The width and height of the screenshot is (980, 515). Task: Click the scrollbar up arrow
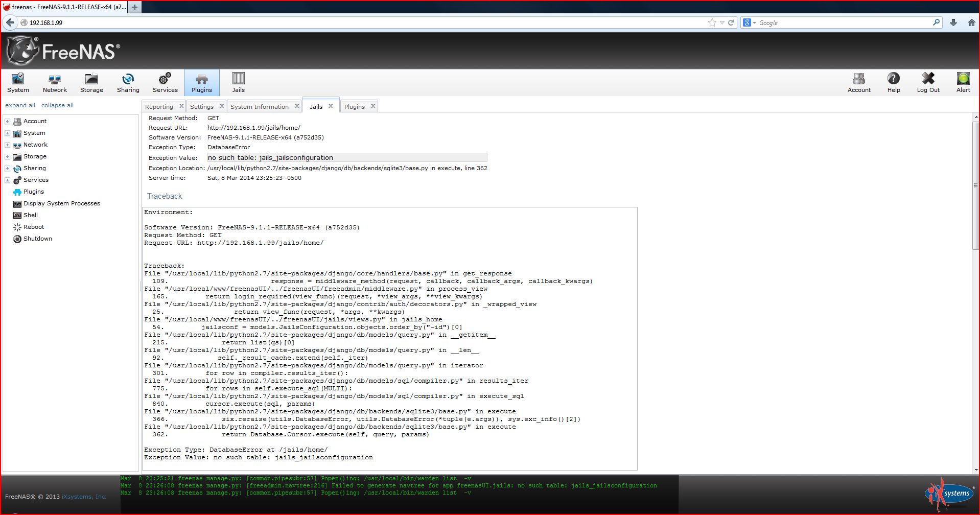(975, 118)
